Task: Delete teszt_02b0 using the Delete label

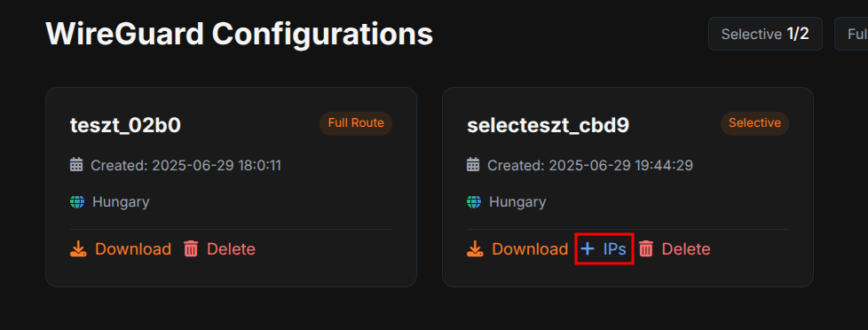Action: (x=231, y=249)
